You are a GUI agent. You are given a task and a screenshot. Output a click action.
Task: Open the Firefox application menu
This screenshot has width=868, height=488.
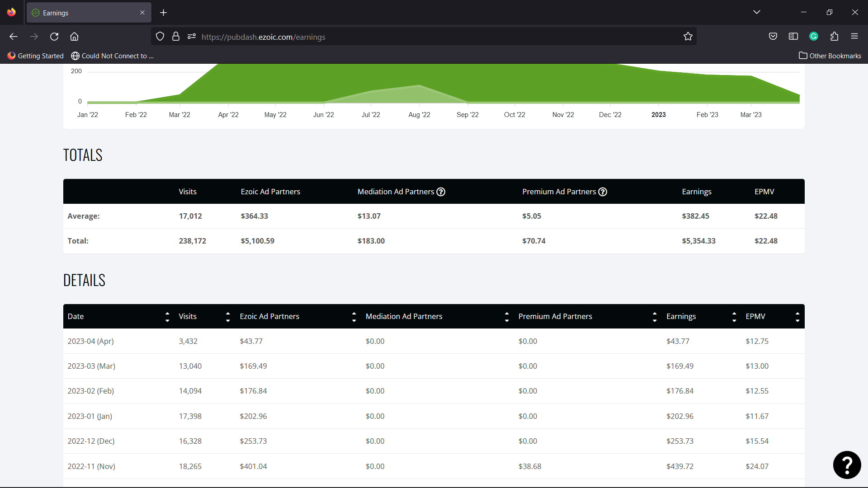coord(854,37)
